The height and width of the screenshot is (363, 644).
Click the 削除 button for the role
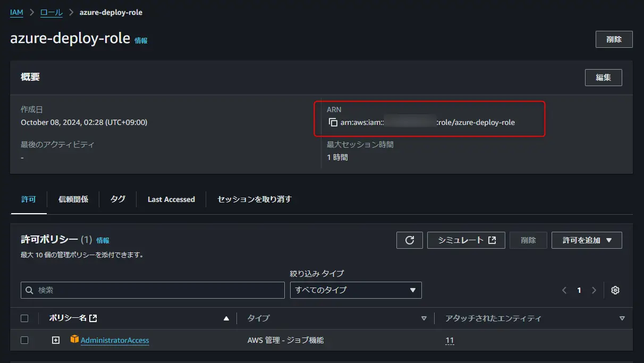614,39
